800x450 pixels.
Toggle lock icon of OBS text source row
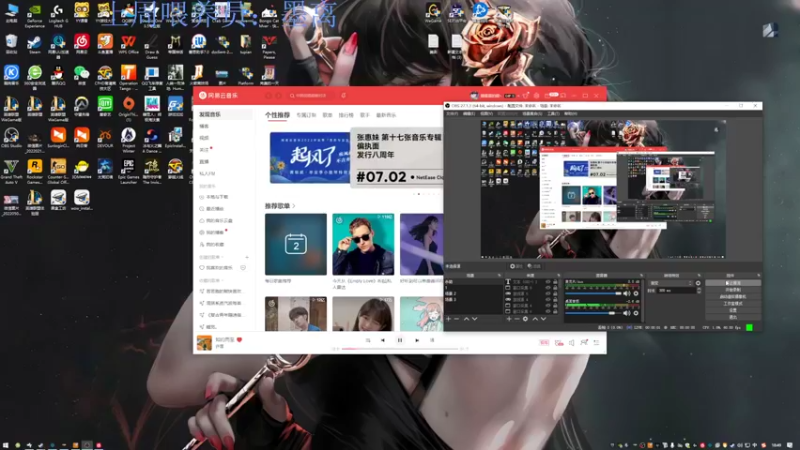pyautogui.click(x=555, y=281)
